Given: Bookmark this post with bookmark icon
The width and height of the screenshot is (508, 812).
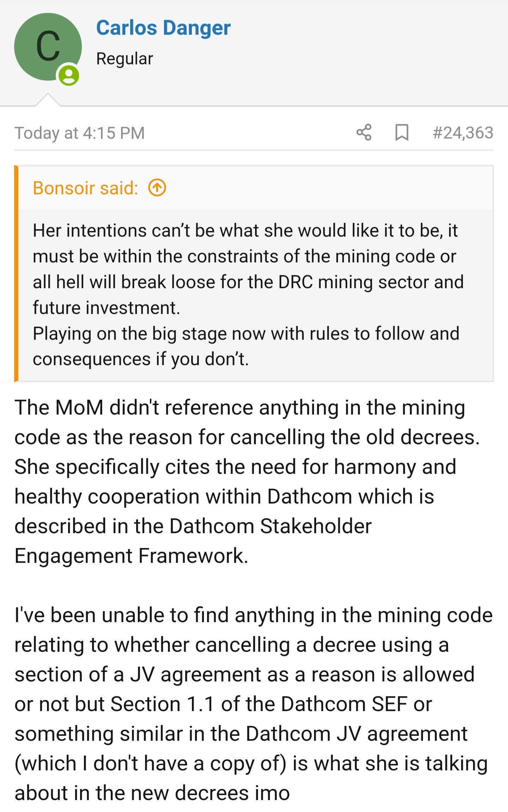Looking at the screenshot, I should point(402,132).
